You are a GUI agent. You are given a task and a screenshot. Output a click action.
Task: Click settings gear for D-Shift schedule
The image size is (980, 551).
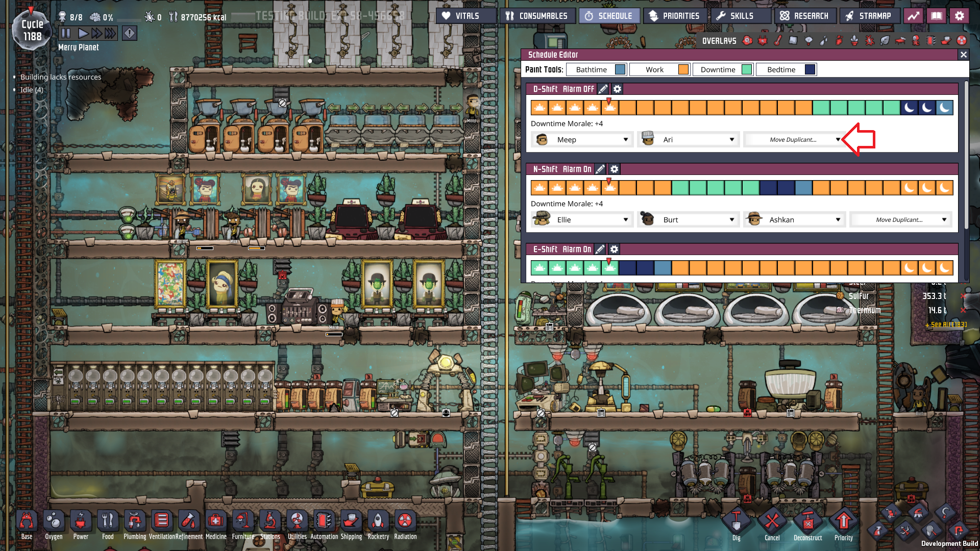(617, 89)
